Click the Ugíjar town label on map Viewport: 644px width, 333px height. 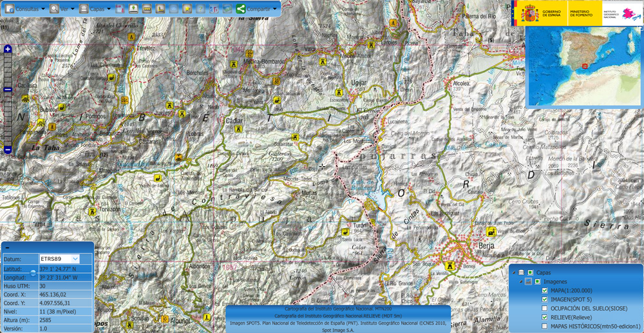click(359, 82)
